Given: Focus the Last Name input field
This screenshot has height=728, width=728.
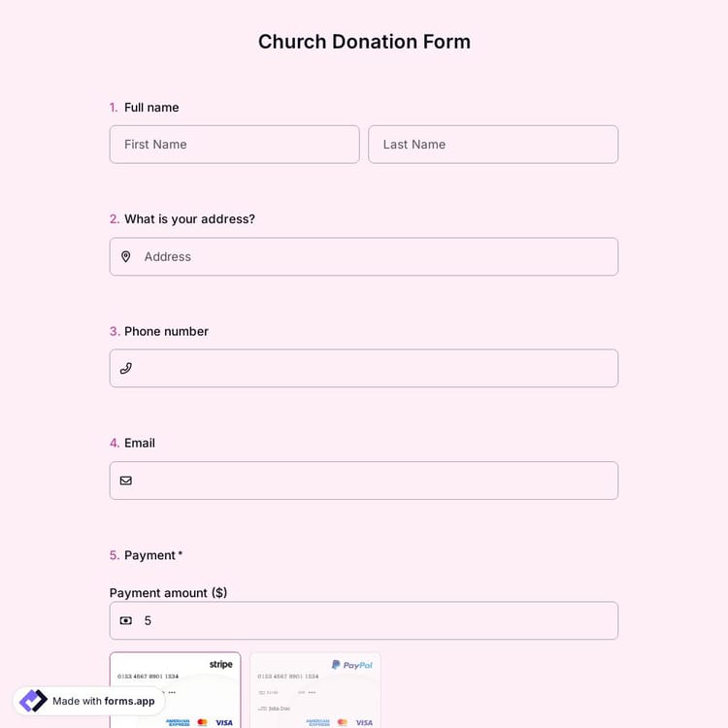Looking at the screenshot, I should coord(493,145).
